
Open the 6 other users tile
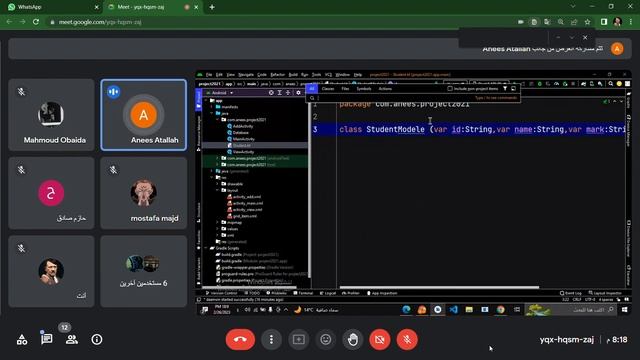[144, 271]
